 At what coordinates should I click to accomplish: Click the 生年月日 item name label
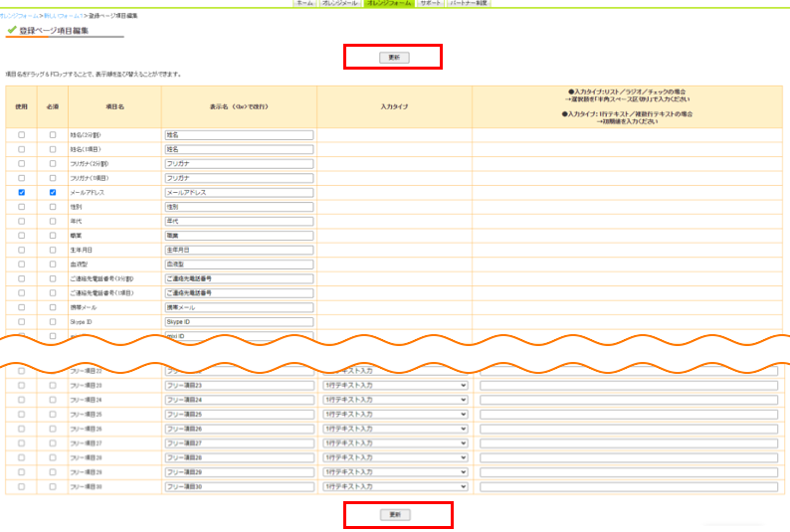point(82,250)
